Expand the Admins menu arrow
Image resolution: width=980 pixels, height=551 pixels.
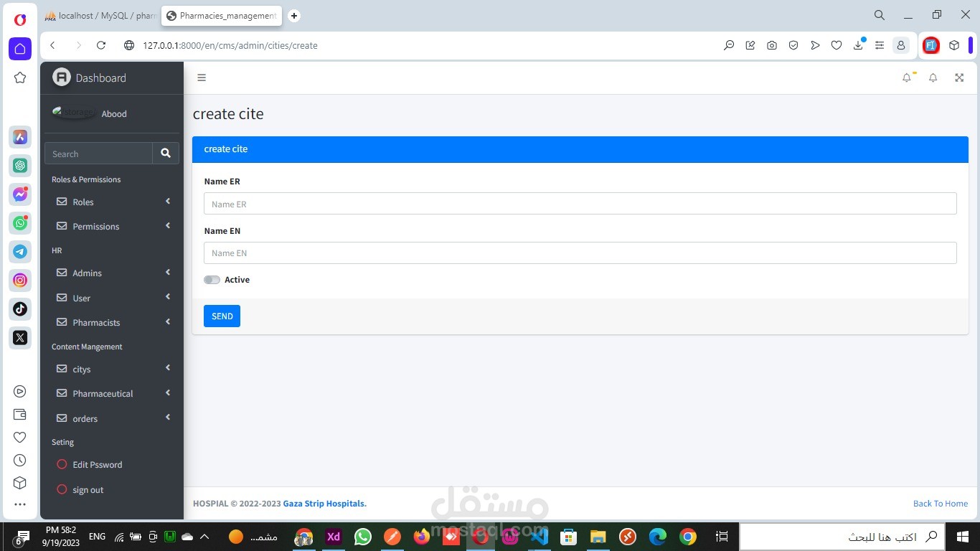168,273
